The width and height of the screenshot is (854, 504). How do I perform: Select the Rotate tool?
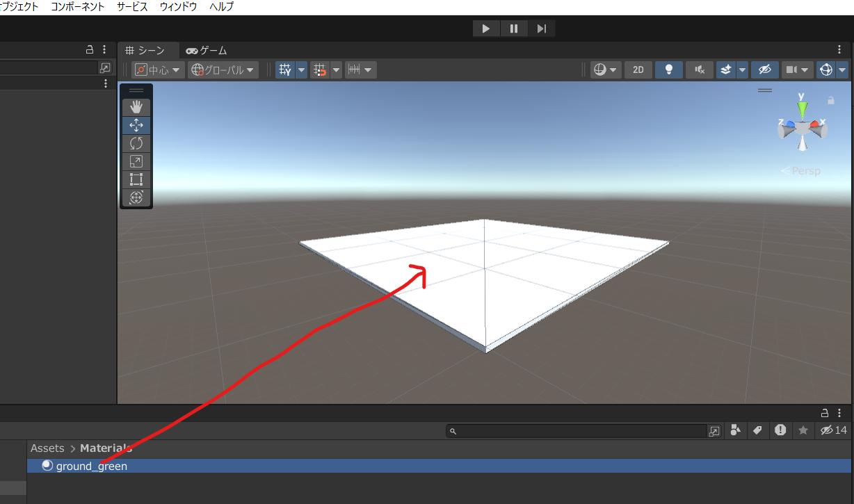tap(136, 143)
